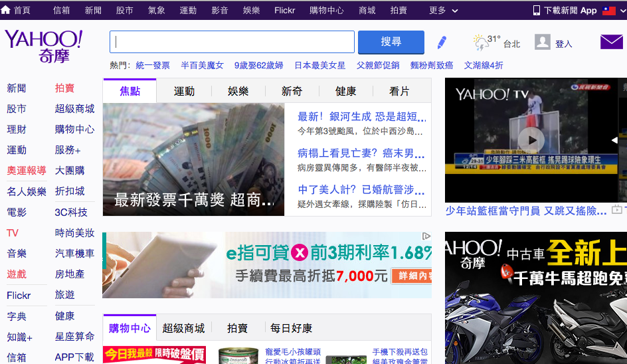The image size is (627, 364).
Task: Open APP下載 in left sidebar
Action: coord(74,357)
